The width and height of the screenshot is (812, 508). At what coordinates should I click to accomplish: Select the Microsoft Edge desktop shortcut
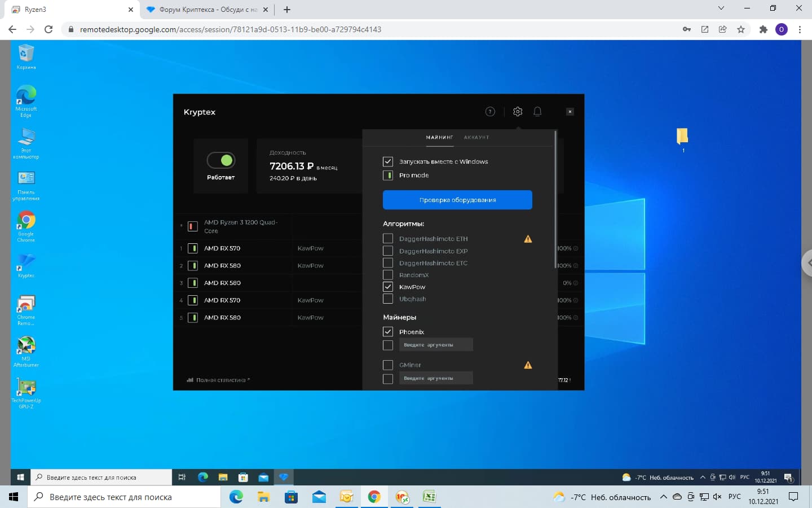tap(26, 102)
